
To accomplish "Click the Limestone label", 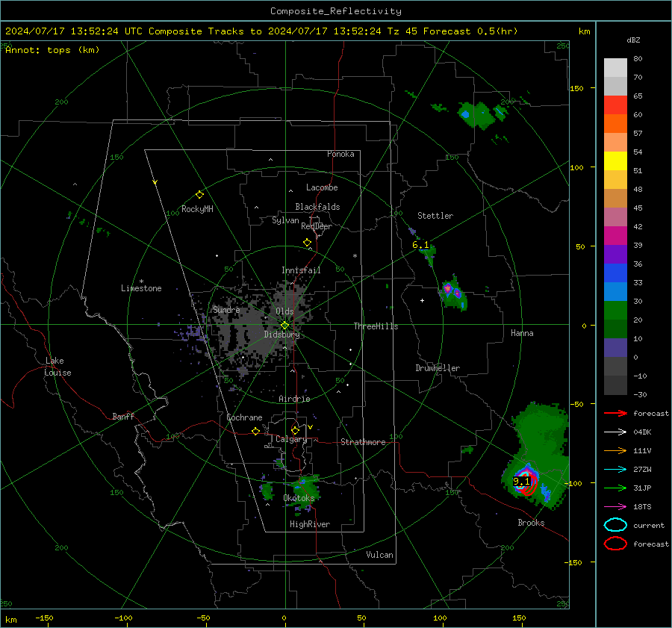I will coord(141,288).
